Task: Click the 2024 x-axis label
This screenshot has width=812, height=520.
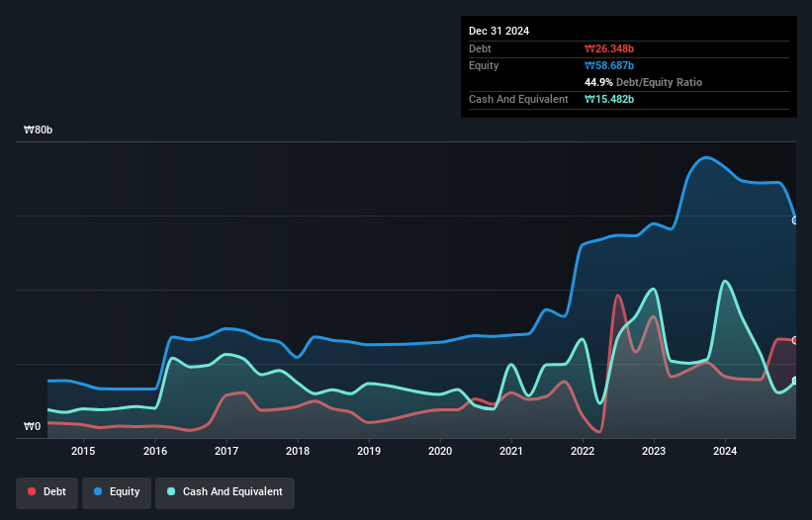Action: coord(725,451)
